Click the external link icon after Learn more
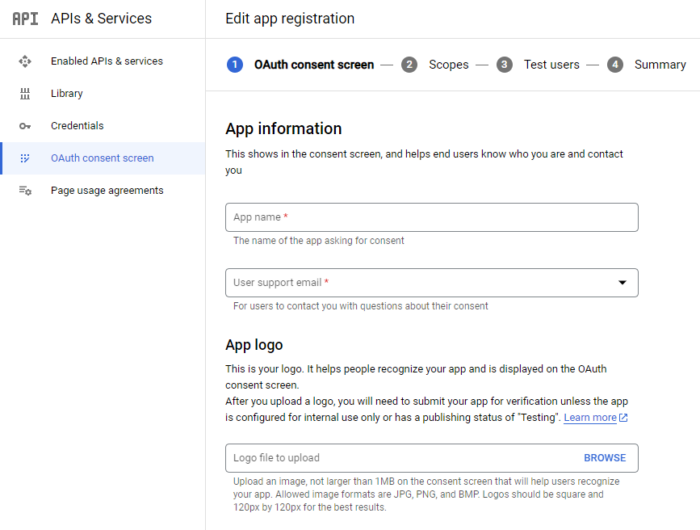The image size is (700, 530). (x=623, y=418)
